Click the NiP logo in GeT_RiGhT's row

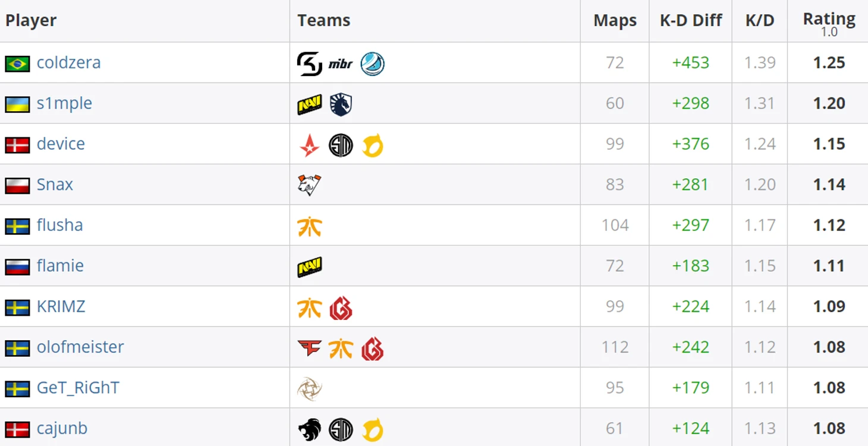[309, 389]
